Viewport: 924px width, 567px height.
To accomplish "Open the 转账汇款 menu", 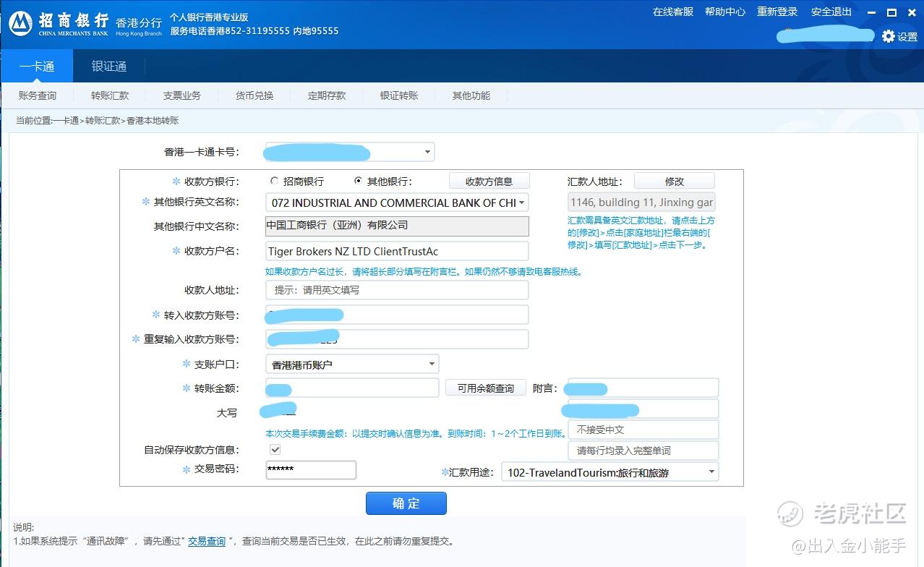I will coord(110,95).
